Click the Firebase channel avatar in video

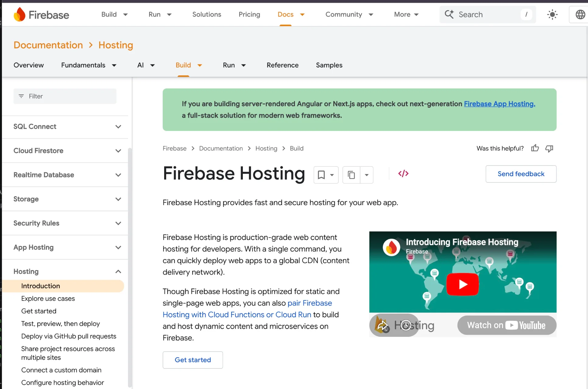391,247
